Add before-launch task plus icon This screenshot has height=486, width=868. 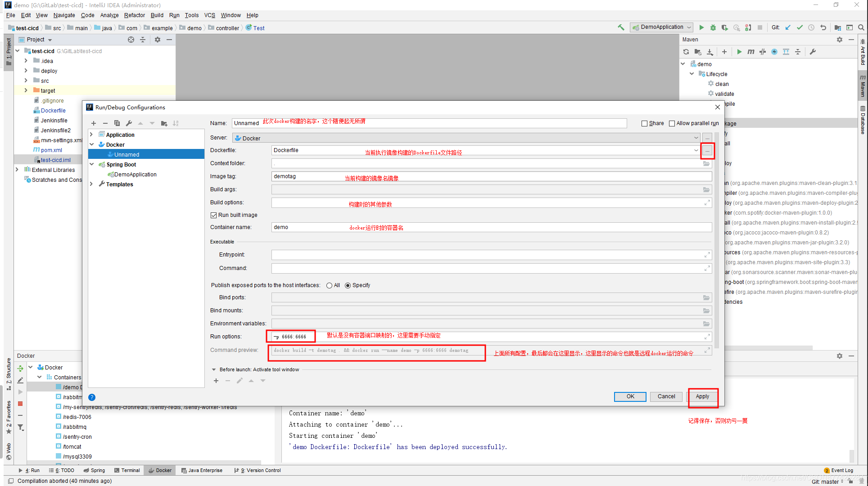point(216,381)
